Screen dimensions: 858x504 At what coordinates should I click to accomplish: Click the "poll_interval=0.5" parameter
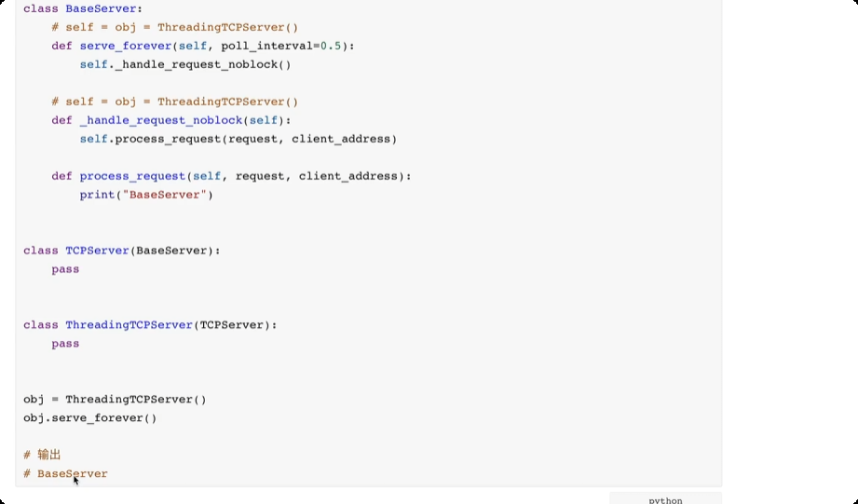click(x=281, y=46)
